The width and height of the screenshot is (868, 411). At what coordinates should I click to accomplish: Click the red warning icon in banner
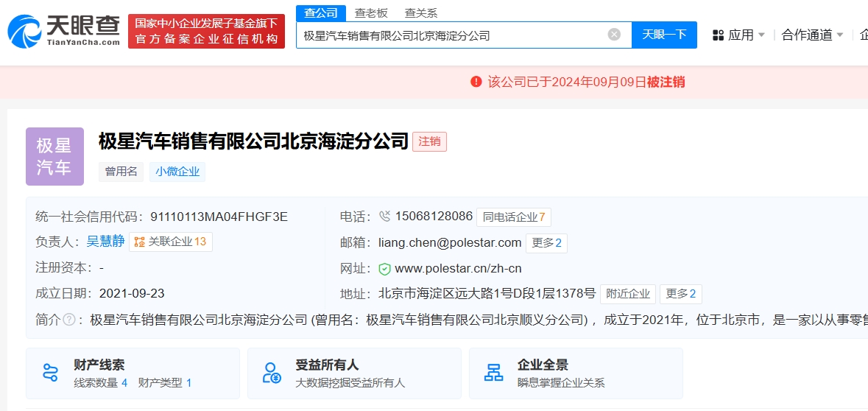476,82
